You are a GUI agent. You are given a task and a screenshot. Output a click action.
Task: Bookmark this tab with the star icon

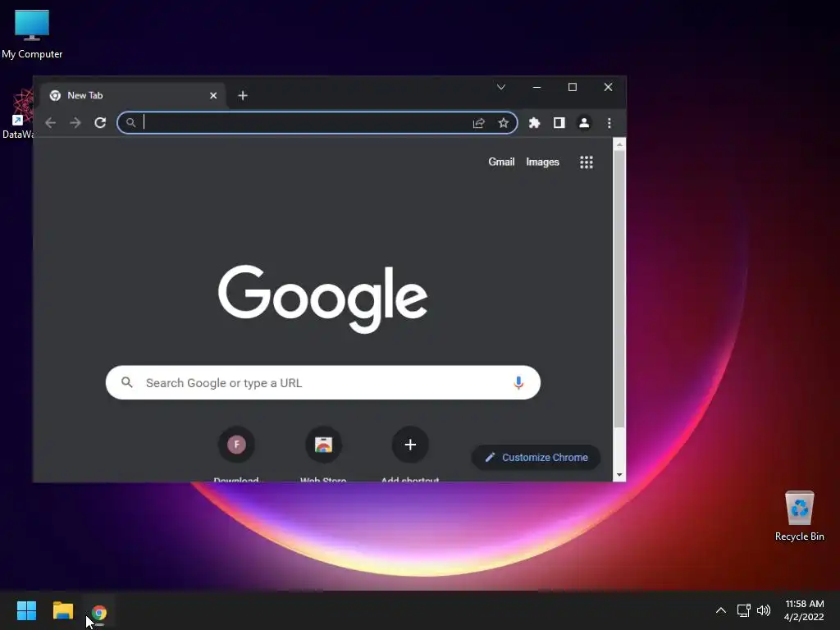pyautogui.click(x=503, y=123)
